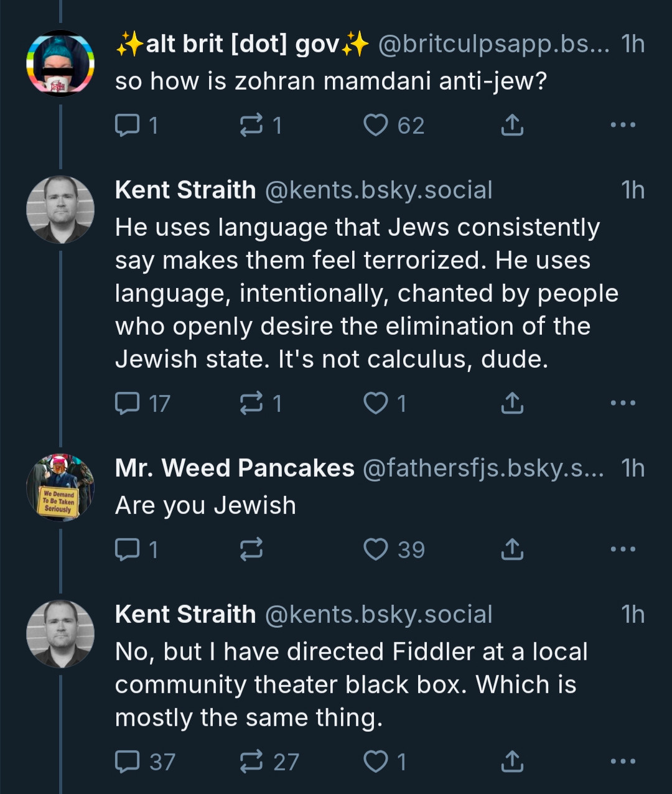
Task: Open more options on alt brit post
Action: [x=623, y=126]
